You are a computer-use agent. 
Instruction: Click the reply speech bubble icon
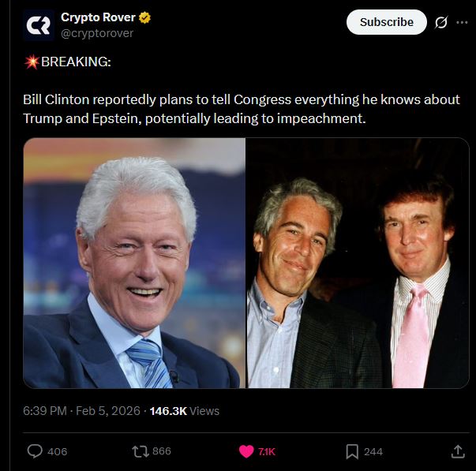tap(35, 451)
